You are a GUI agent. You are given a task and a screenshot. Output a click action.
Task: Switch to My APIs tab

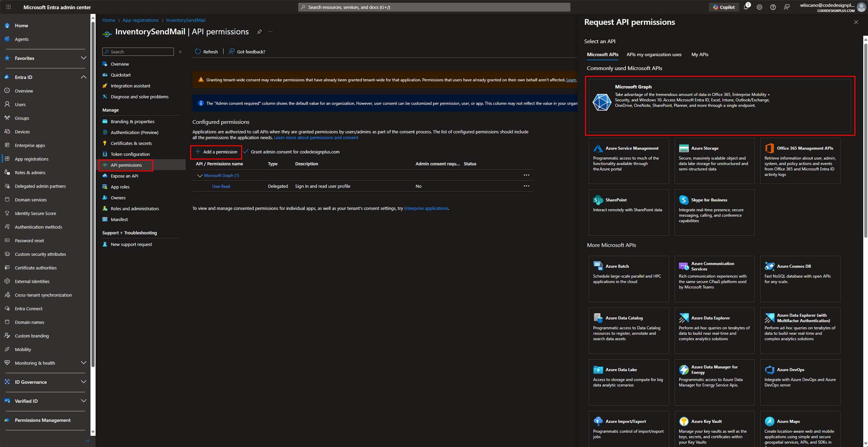click(700, 54)
